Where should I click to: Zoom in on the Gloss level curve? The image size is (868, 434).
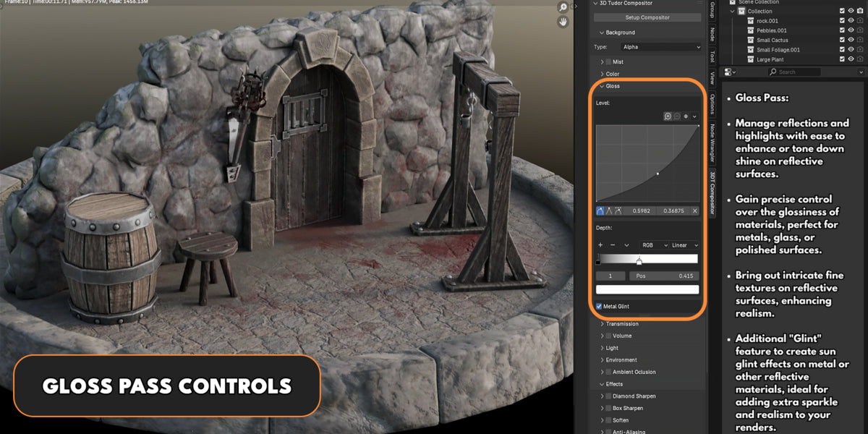coord(668,116)
